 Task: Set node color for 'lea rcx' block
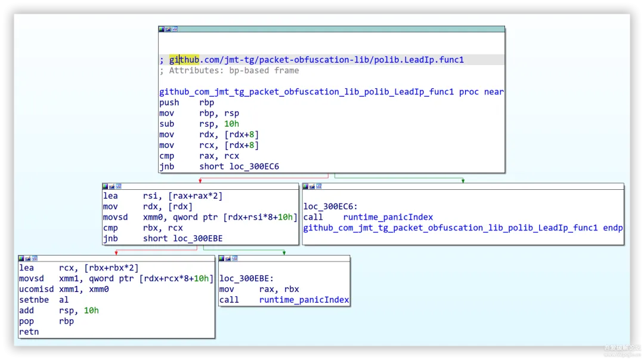pos(21,259)
